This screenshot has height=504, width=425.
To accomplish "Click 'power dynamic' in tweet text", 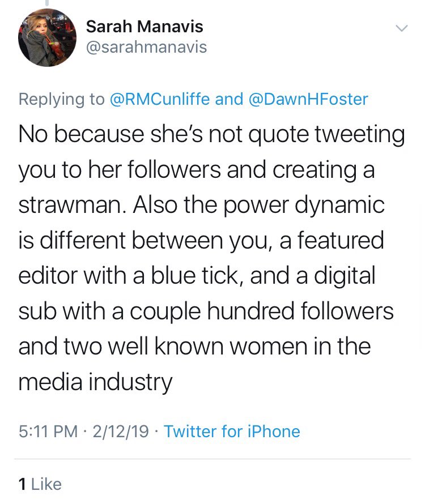I will [304, 205].
